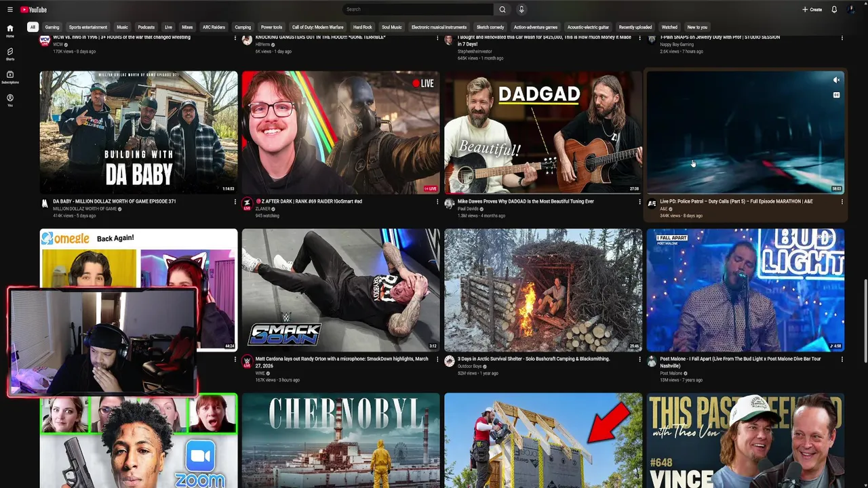This screenshot has width=868, height=488.
Task: Open Mike Dawes DADGAD video title
Action: coord(526,201)
